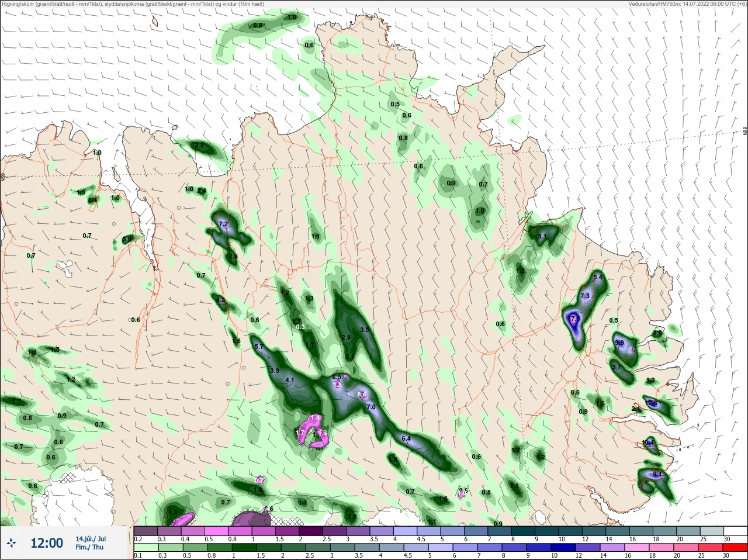
Task: Click the 4.2 precipitation value on the map
Action: pos(220,300)
